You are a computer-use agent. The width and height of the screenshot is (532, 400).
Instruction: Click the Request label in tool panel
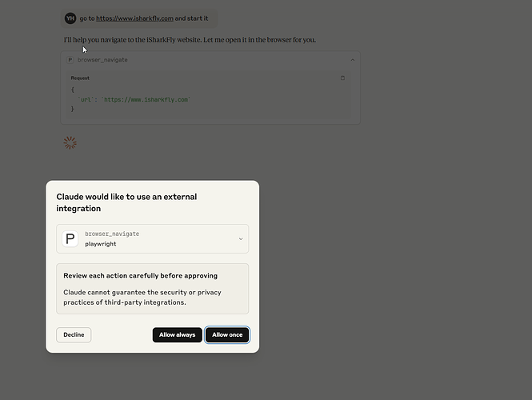coord(80,78)
